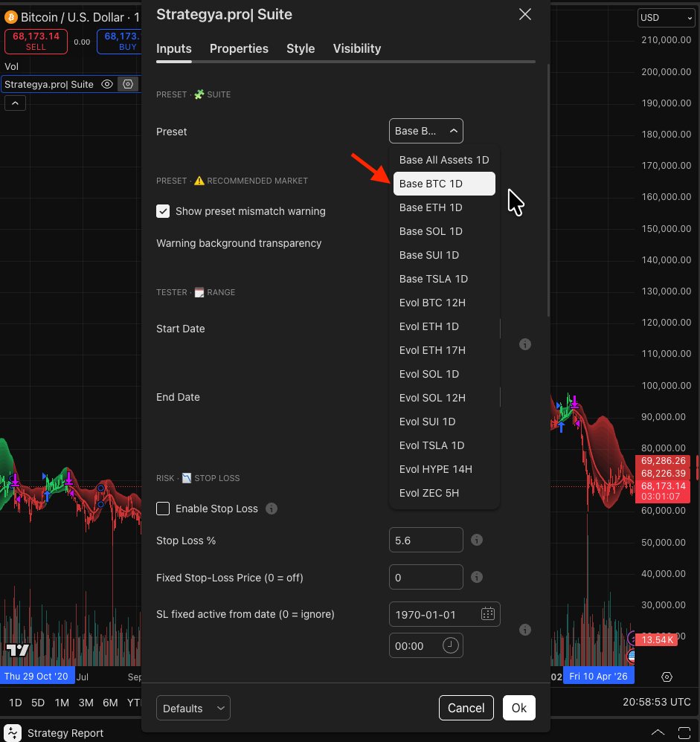The height and width of the screenshot is (742, 700).
Task: Click the 00:00 time input
Action: (x=426, y=645)
